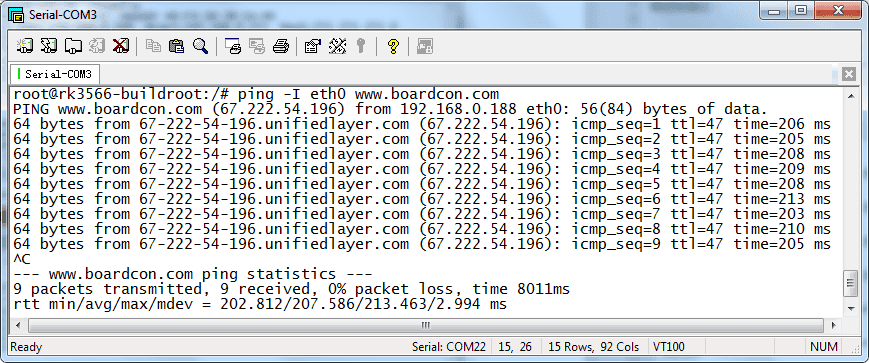This screenshot has width=869, height=363.
Task: Open Session Options toolbar icon
Action: pos(313,46)
